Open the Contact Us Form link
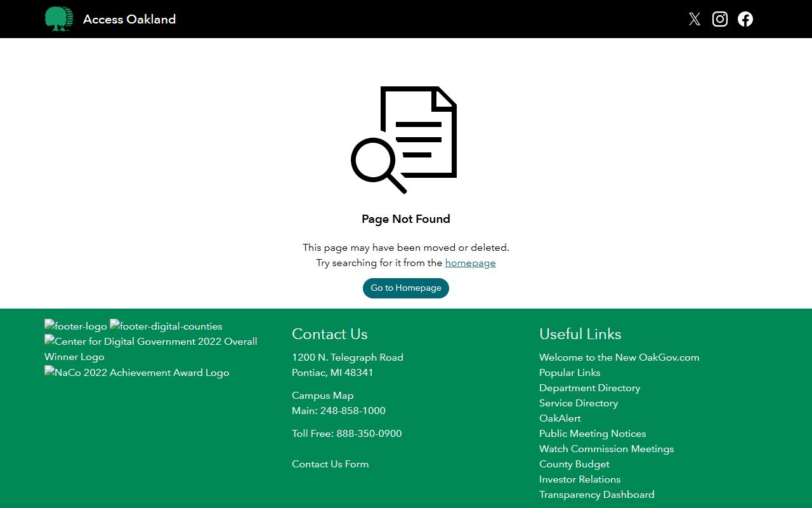812x508 pixels. click(x=330, y=464)
